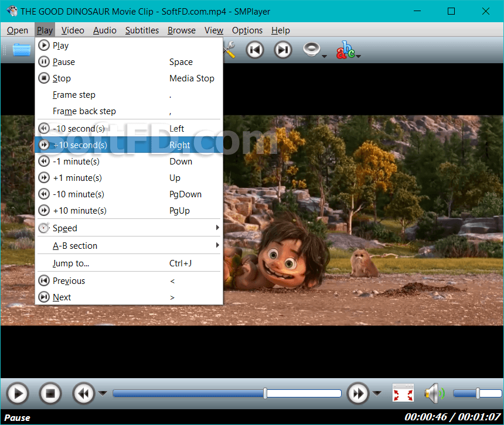This screenshot has height=425, width=504.
Task: Open the Browse menu
Action: (182, 30)
